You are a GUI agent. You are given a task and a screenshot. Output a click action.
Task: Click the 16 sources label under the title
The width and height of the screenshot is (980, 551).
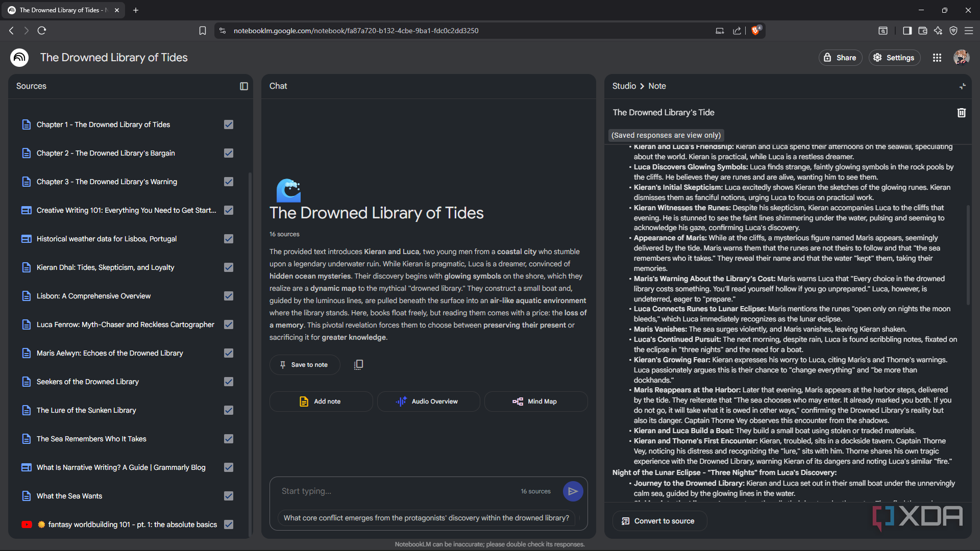pos(284,234)
